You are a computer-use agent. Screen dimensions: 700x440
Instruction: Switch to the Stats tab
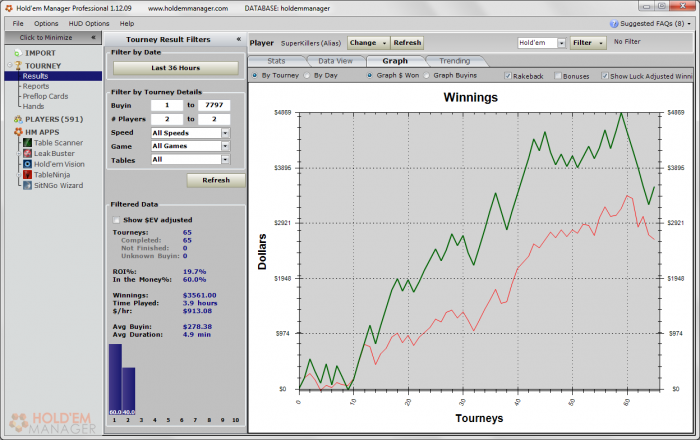click(x=276, y=61)
